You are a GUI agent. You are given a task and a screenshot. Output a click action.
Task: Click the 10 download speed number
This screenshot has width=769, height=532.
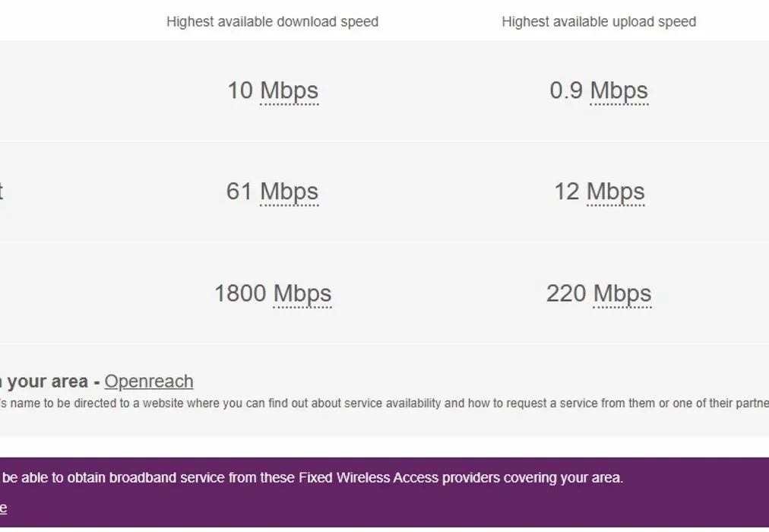coord(240,90)
